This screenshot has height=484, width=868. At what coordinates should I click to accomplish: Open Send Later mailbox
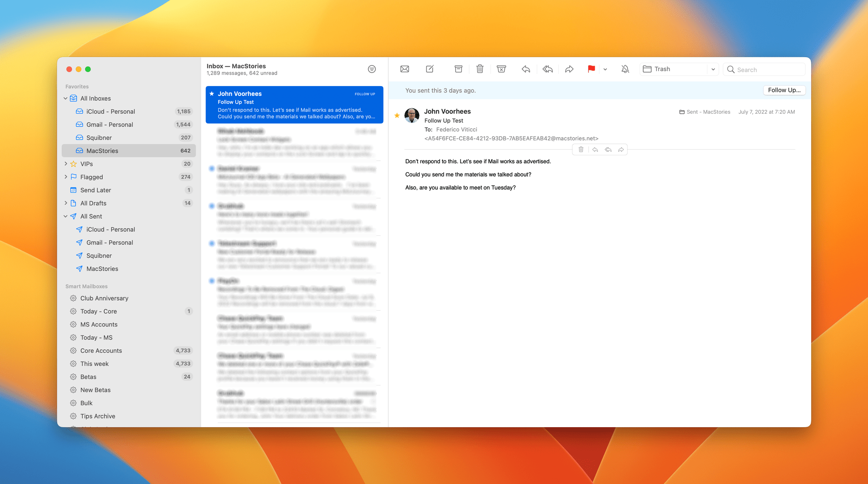tap(129, 190)
